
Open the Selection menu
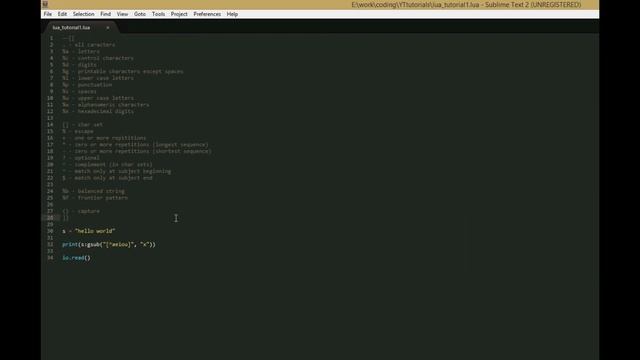click(x=84, y=14)
